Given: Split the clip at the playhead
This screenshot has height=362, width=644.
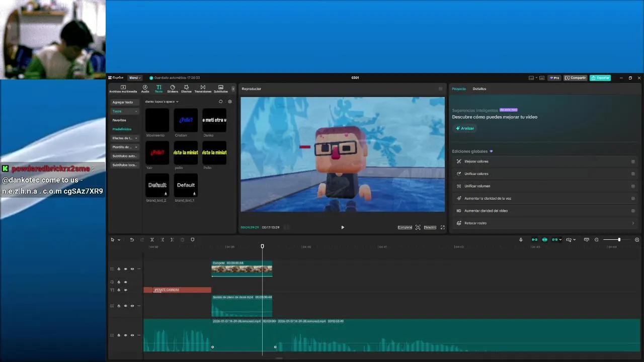Looking at the screenshot, I should (152, 240).
